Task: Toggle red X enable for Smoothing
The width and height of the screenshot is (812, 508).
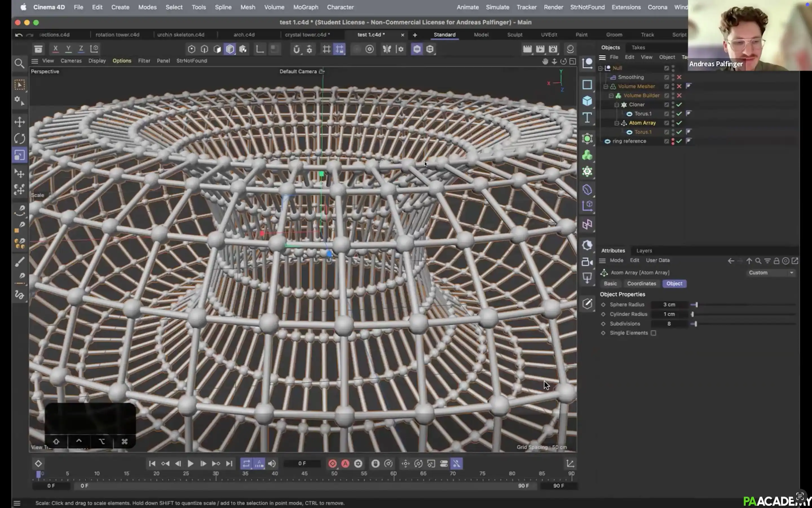Action: [679, 77]
